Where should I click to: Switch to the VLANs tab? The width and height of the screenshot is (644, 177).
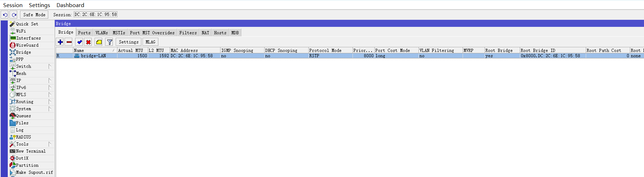(102, 33)
